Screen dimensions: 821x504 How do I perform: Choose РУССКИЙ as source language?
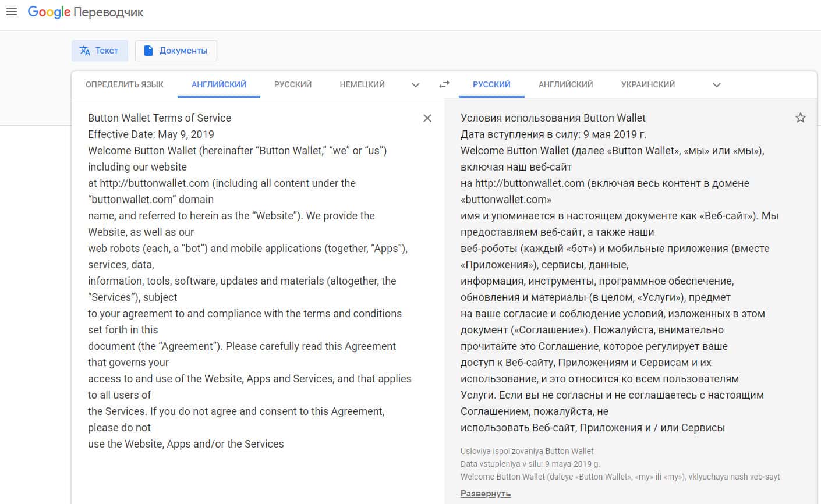[x=293, y=84]
